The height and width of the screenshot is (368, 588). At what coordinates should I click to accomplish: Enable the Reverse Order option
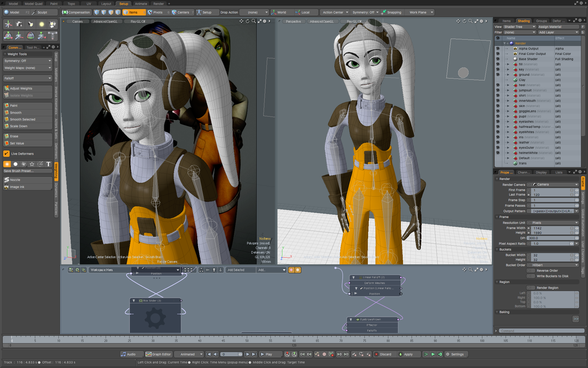pos(531,270)
